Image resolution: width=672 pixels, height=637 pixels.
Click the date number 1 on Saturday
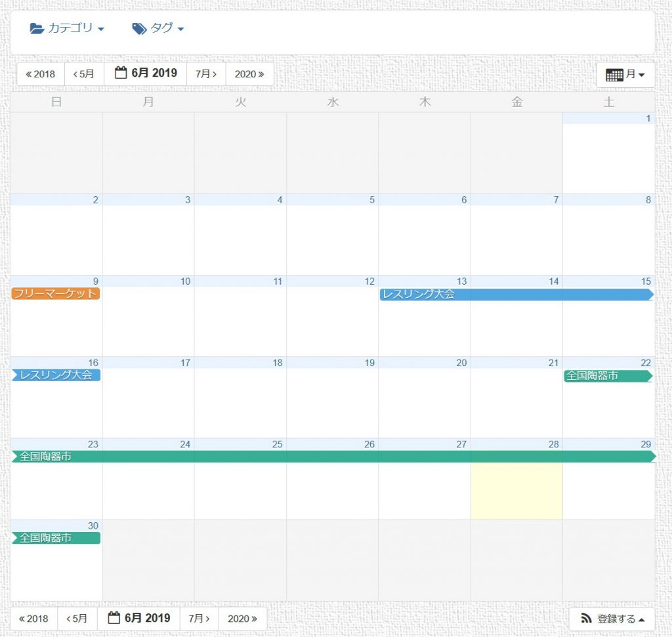[648, 119]
